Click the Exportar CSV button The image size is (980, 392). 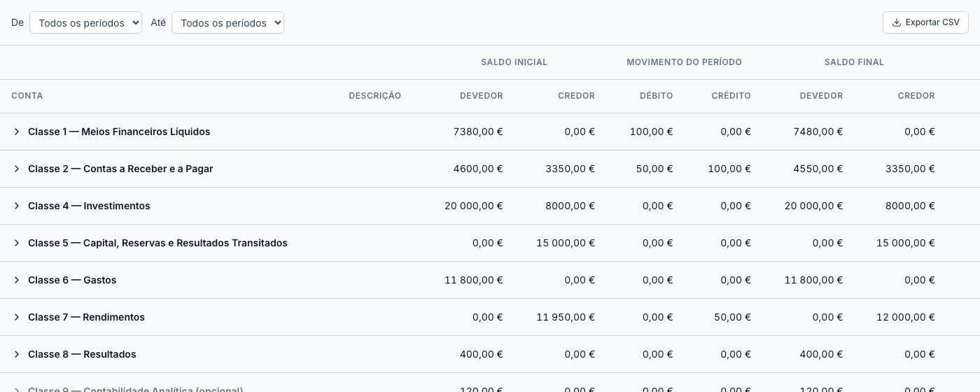(x=925, y=22)
